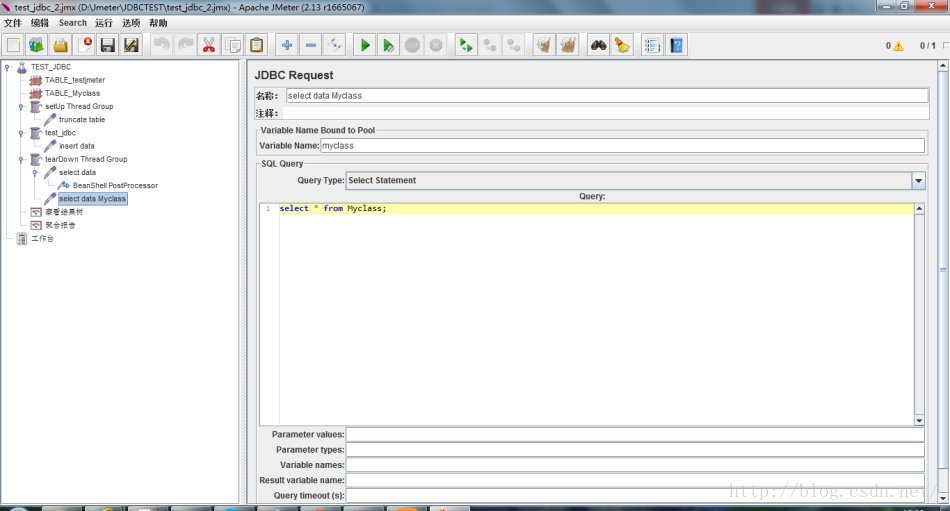Open Function Helper dialog icon
The image size is (950, 511).
coord(652,45)
